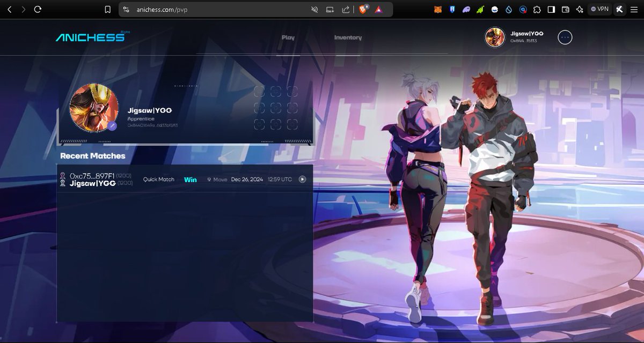644x343 pixels.
Task: Click the Quick Match label
Action: 158,180
